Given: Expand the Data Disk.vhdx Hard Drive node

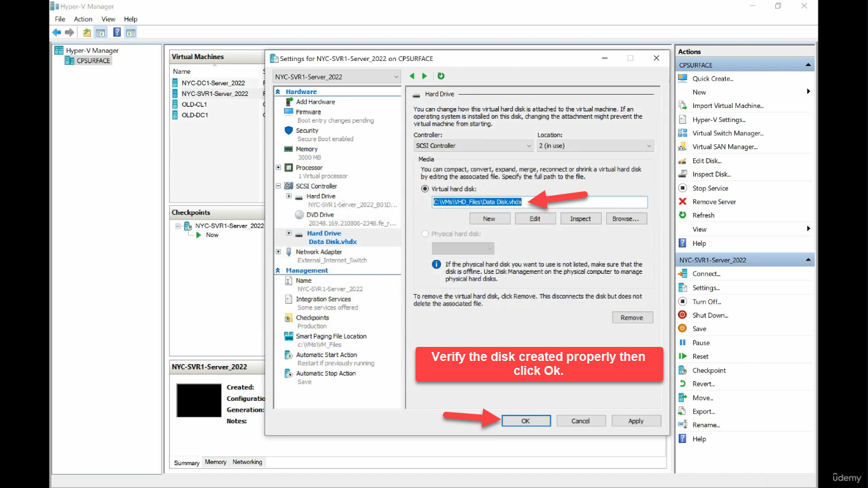Looking at the screenshot, I should pos(289,233).
